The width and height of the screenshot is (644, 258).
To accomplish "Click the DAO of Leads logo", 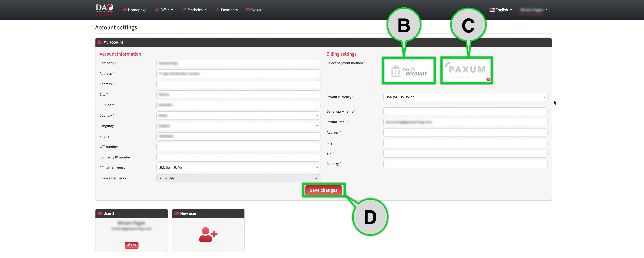I will (x=104, y=10).
